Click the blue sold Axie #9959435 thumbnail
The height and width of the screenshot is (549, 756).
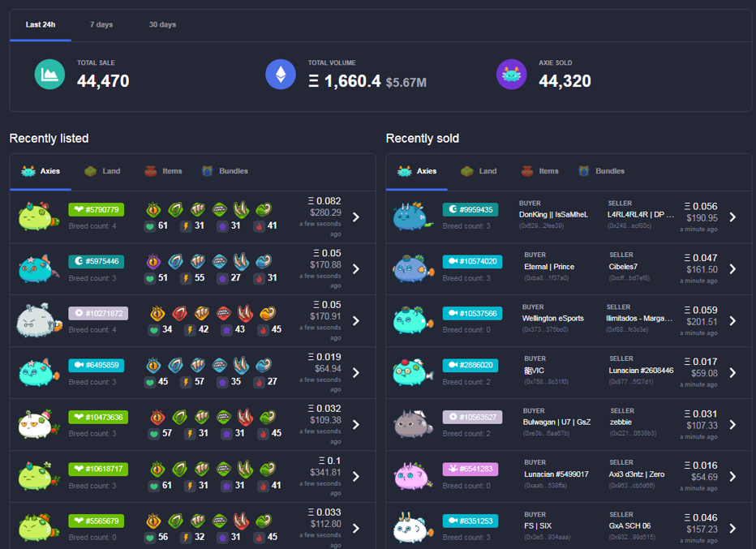[412, 217]
